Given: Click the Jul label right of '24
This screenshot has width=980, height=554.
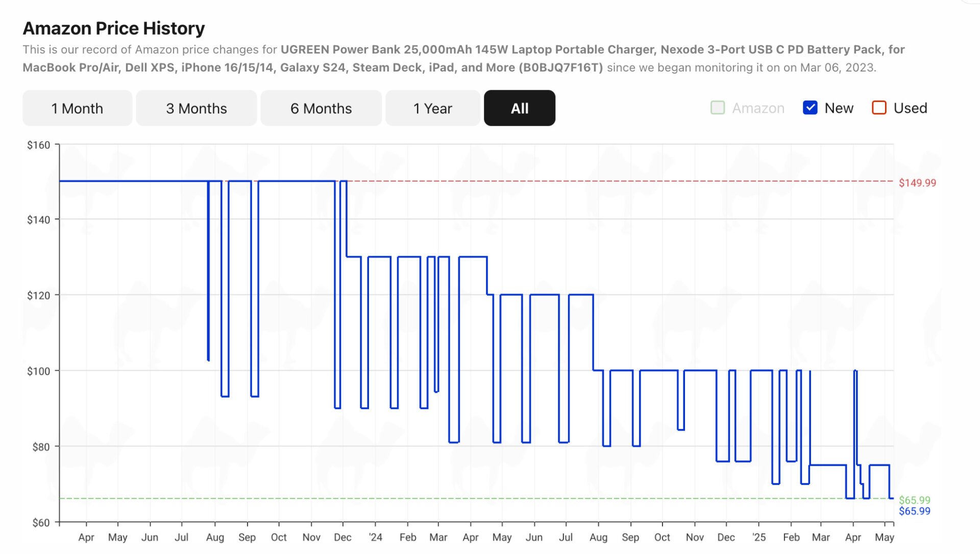Looking at the screenshot, I should point(566,537).
